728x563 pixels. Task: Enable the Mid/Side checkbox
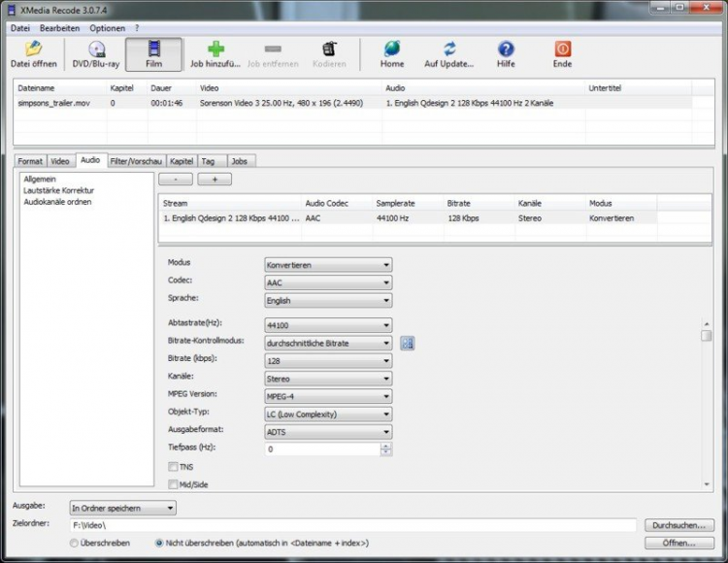click(174, 484)
